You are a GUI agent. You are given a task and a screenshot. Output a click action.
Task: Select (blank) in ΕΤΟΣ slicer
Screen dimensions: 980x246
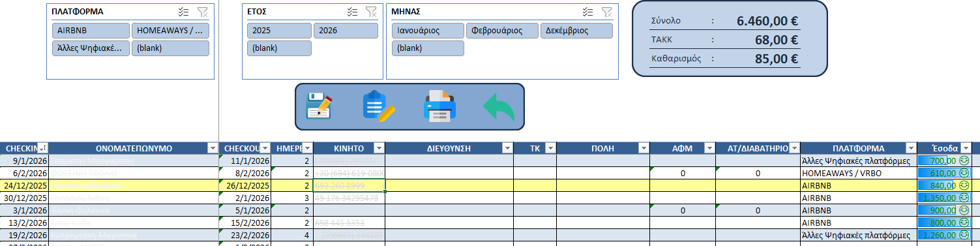(279, 48)
